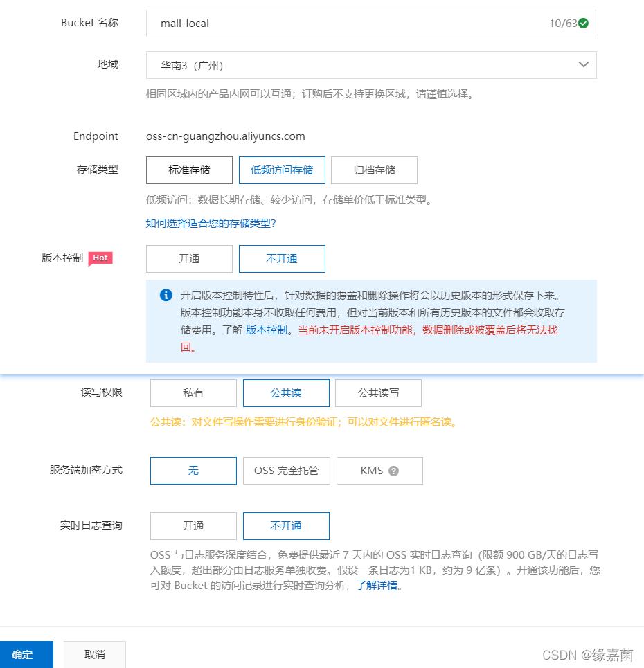
Task: Enable 版本控制 with 开通 option
Action: coord(189,259)
